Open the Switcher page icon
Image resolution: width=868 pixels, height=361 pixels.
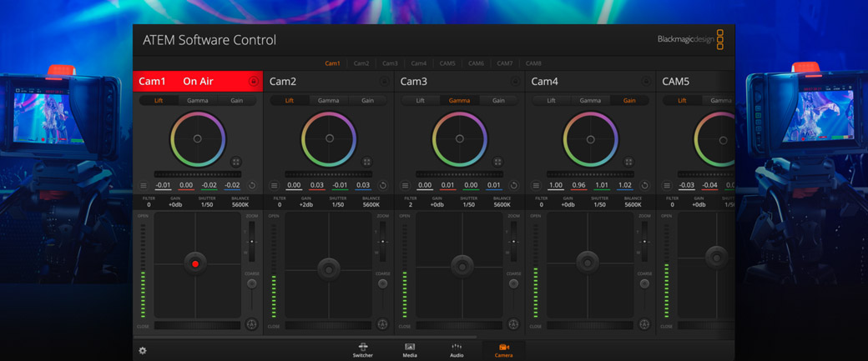click(x=362, y=349)
